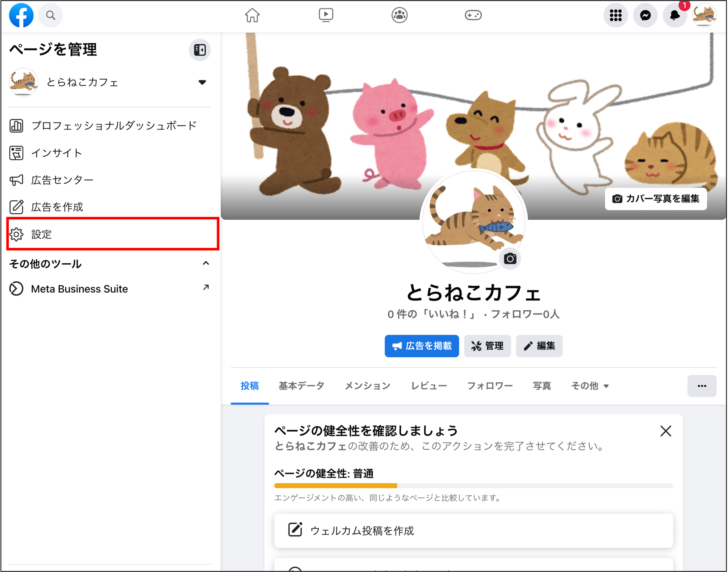Select the 投稿 tab
The width and height of the screenshot is (728, 572).
[x=250, y=386]
